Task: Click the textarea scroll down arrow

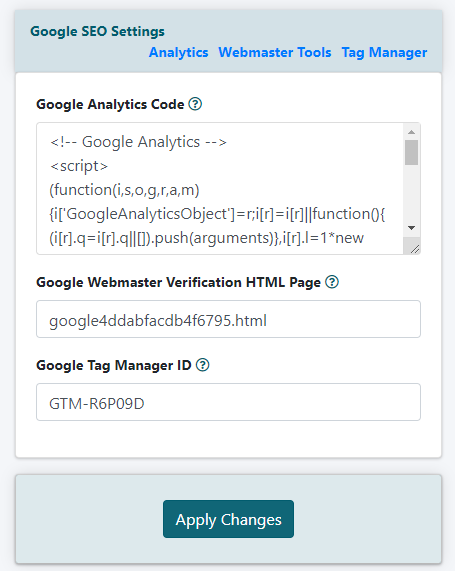Action: point(412,228)
